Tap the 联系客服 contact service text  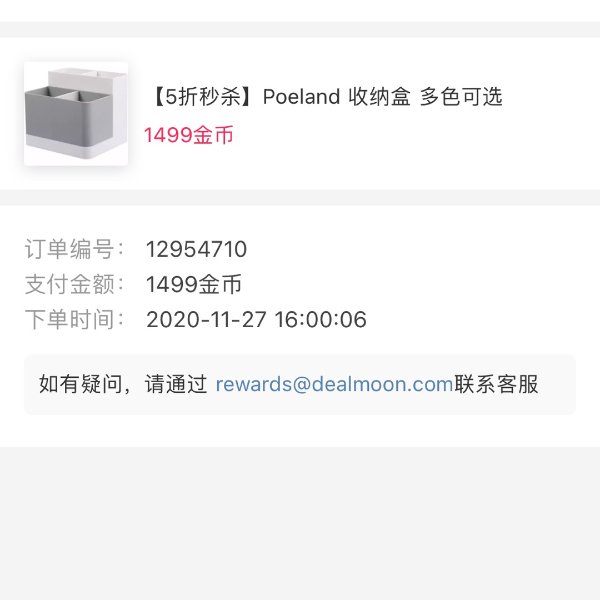[496, 384]
